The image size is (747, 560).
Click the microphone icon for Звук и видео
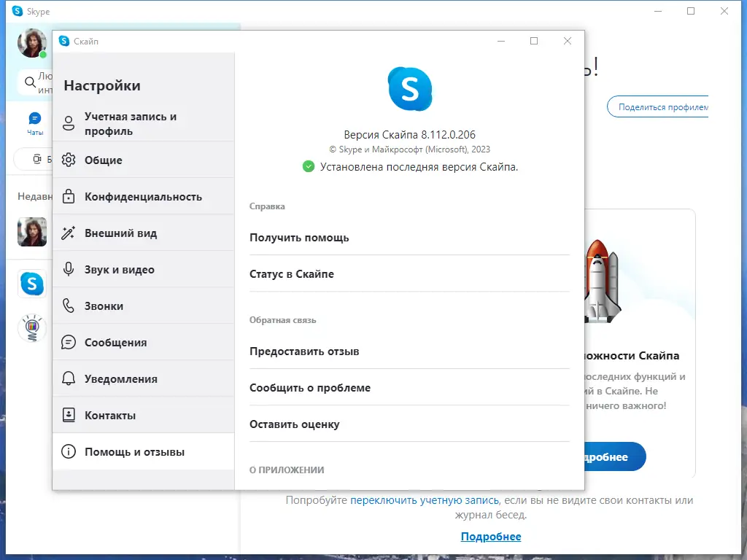coord(69,269)
